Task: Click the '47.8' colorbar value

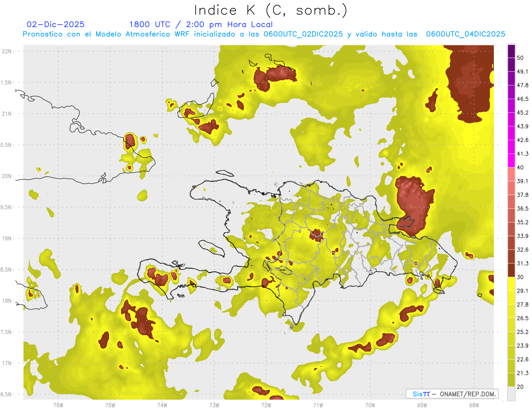Action: point(523,86)
